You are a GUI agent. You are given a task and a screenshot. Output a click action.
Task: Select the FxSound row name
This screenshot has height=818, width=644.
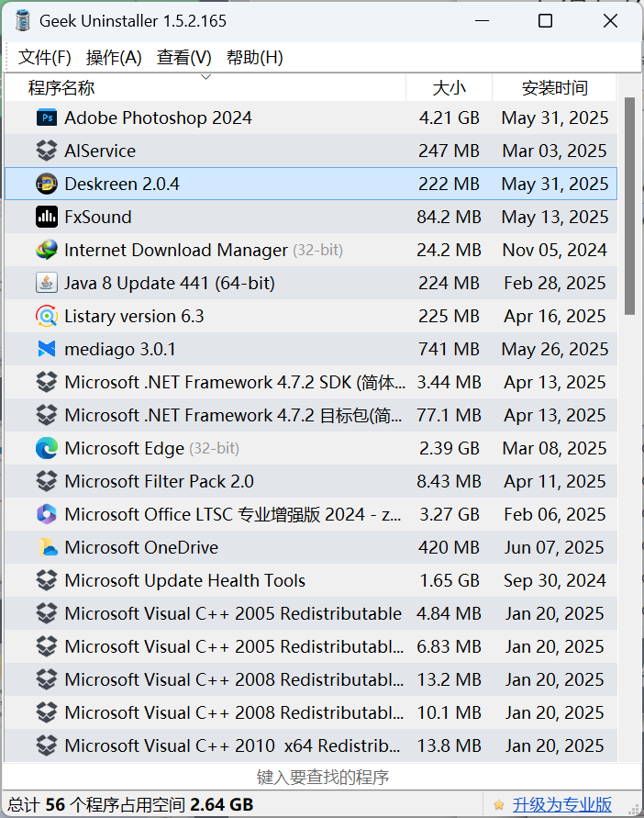[98, 217]
